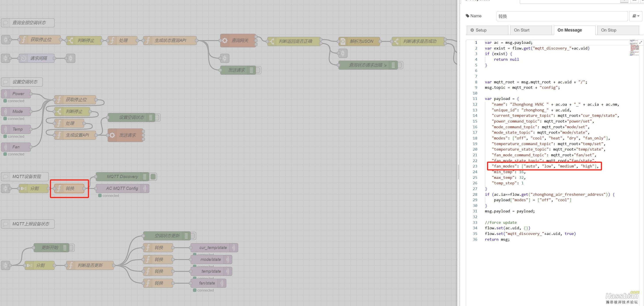The image size is (644, 306).
Task: Toggle the 查询状态请求出错 debug output button
Action: [400, 65]
